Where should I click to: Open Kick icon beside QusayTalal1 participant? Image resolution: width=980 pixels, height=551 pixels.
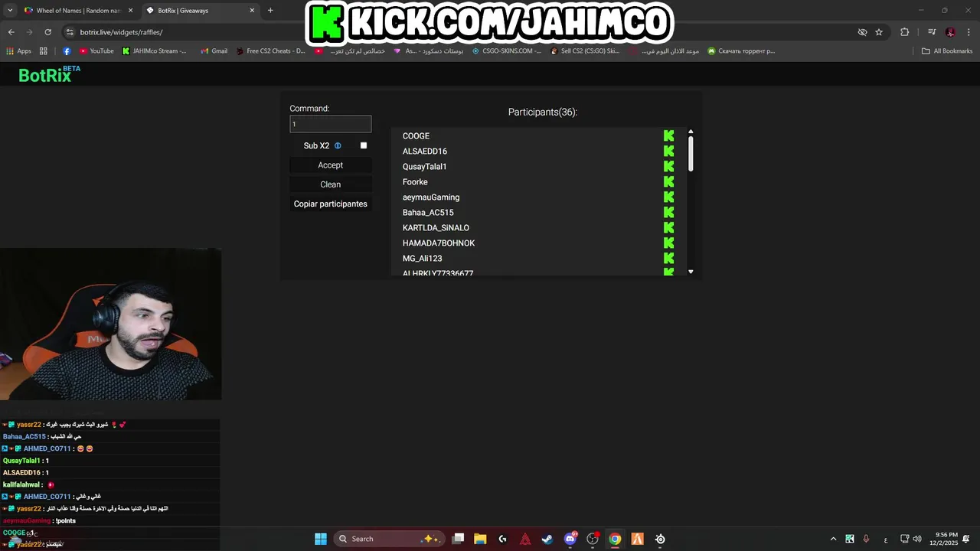pos(668,167)
